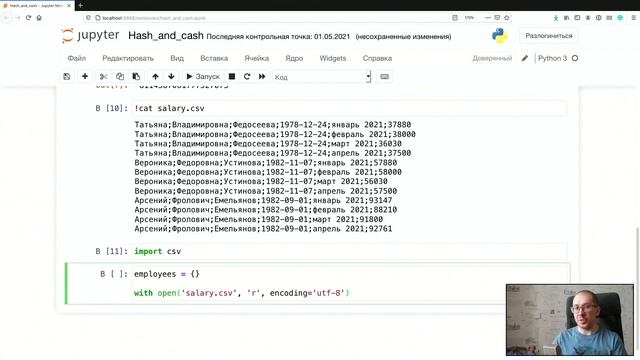
Task: Open a new browser tab
Action: pyautogui.click(x=80, y=6)
